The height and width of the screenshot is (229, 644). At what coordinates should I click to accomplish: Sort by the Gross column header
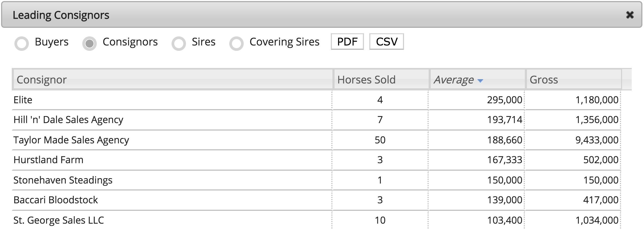coord(574,79)
